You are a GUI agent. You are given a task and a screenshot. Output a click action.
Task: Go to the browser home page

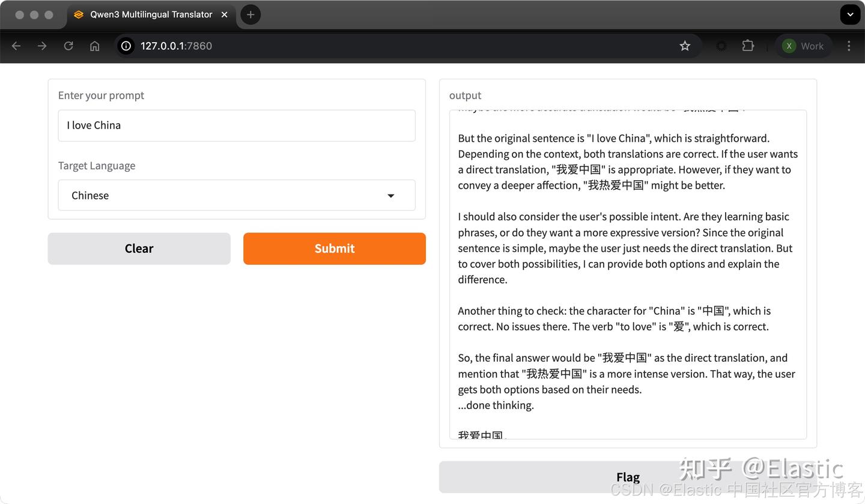pyautogui.click(x=94, y=46)
